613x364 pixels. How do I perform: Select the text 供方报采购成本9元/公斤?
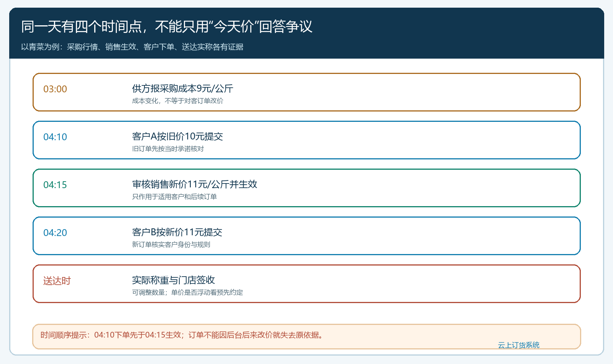tap(183, 89)
